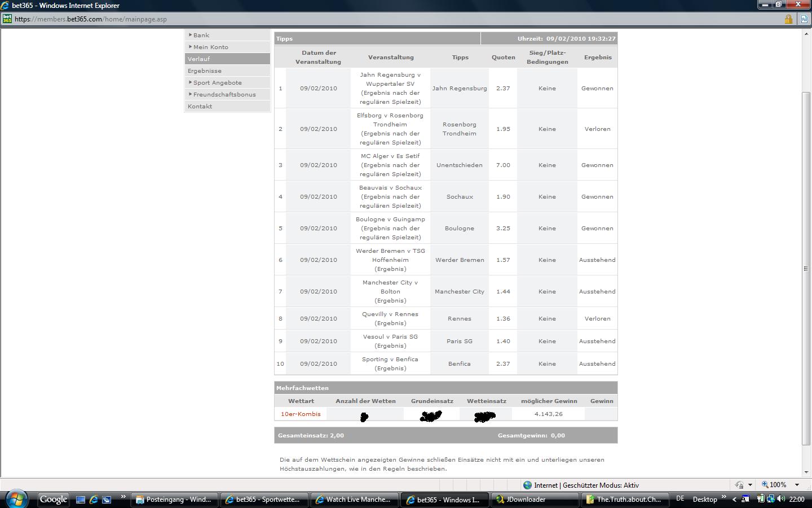Click the Internet zone globe in status bar
Screen dimensions: 812x508
coord(528,485)
